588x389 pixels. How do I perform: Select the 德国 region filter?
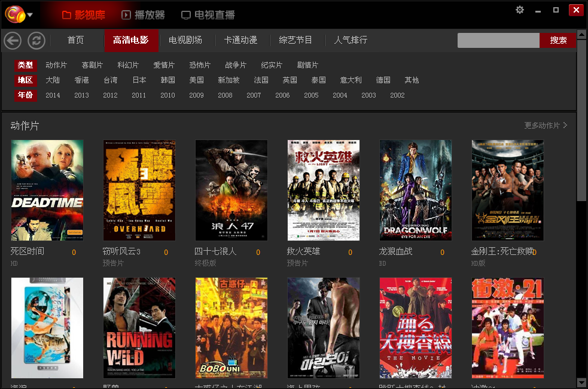click(383, 80)
